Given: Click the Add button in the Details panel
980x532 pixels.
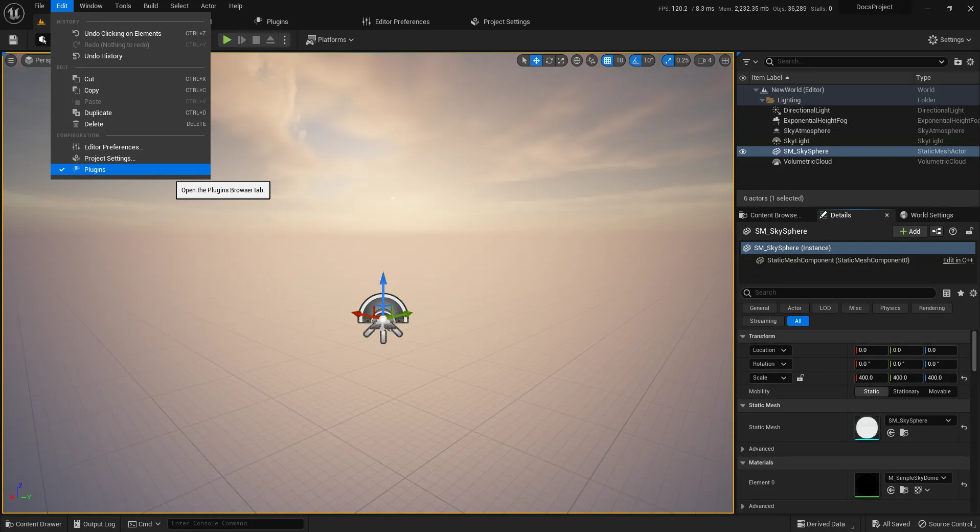Looking at the screenshot, I should tap(909, 231).
